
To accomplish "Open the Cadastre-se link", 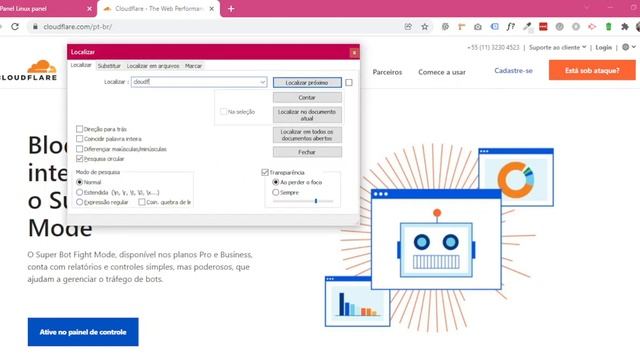I will pyautogui.click(x=513, y=71).
